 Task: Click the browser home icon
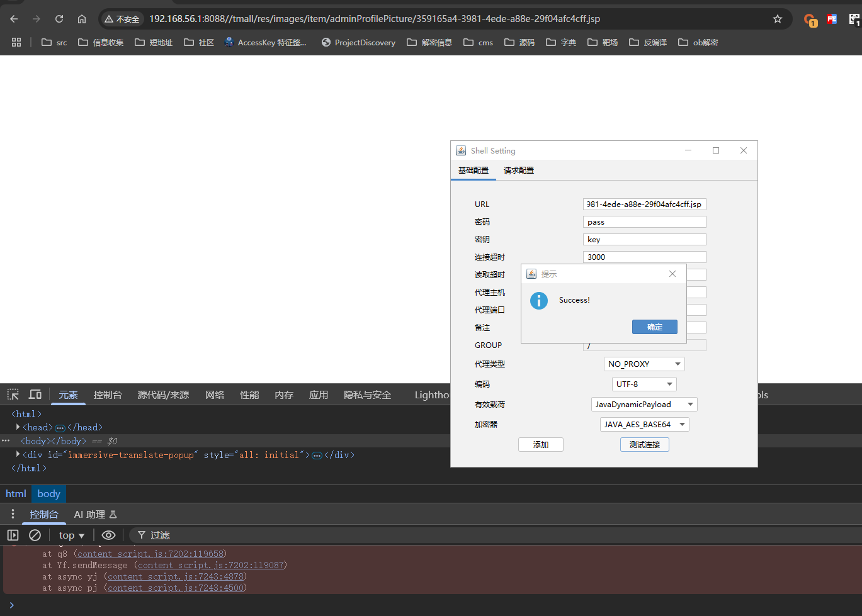point(82,19)
